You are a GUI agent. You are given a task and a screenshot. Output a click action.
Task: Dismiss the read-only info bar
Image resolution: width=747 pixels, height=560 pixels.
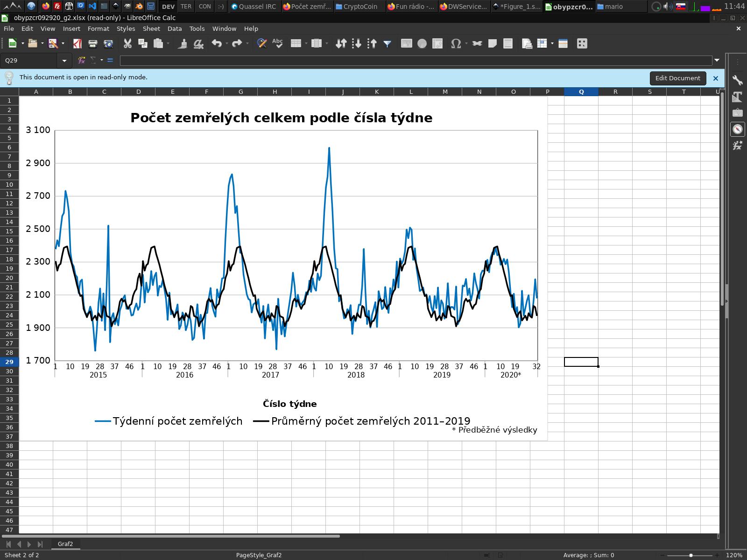(715, 78)
